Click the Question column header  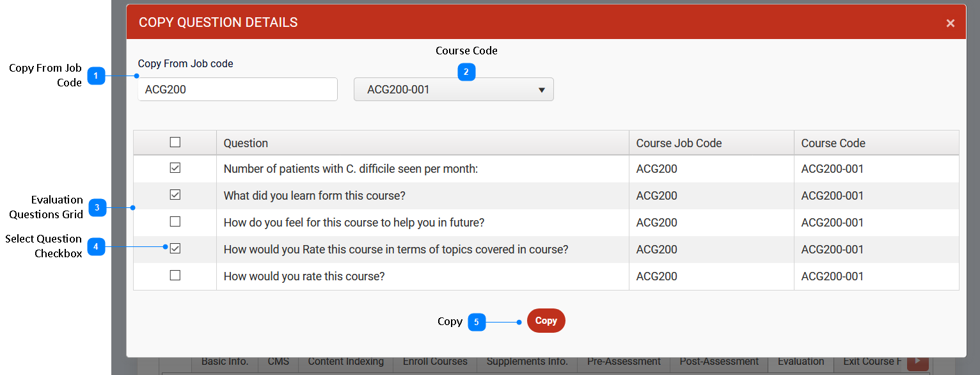[x=422, y=143]
